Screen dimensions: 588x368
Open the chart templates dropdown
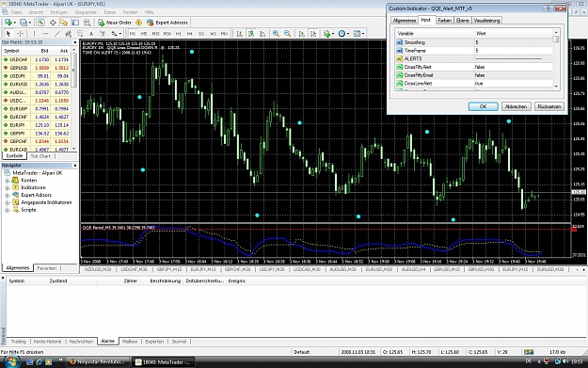pos(358,34)
